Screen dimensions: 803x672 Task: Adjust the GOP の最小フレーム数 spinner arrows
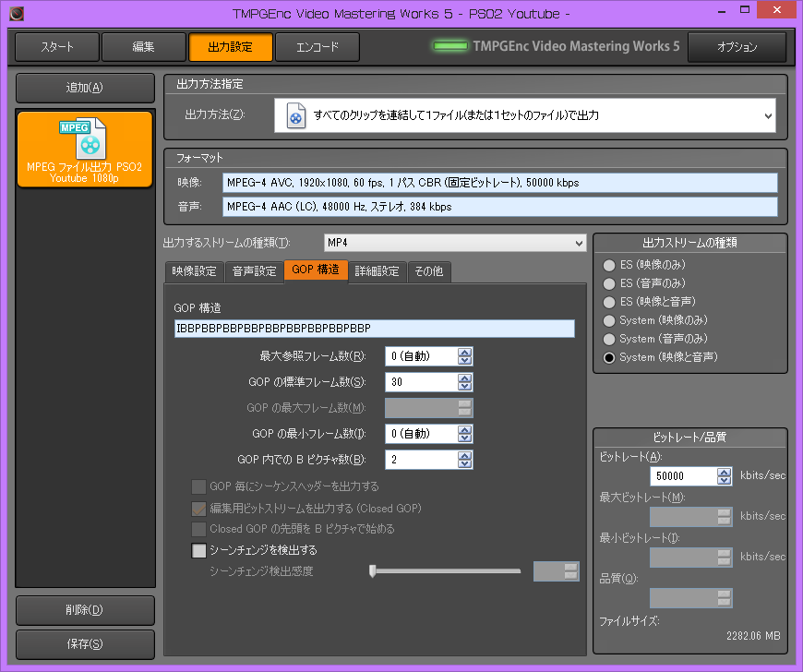click(x=464, y=434)
